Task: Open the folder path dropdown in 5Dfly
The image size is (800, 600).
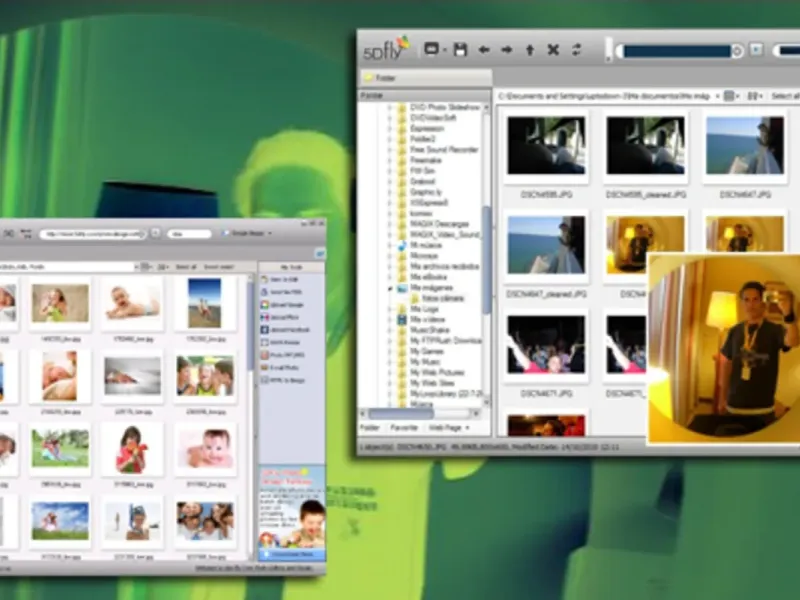Action: (717, 95)
